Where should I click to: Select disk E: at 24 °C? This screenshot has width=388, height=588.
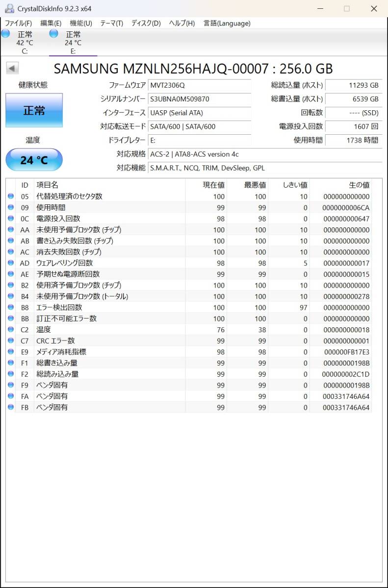[73, 42]
